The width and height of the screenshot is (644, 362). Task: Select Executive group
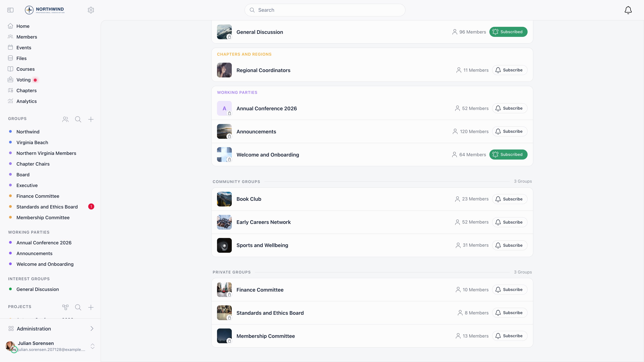tap(27, 185)
